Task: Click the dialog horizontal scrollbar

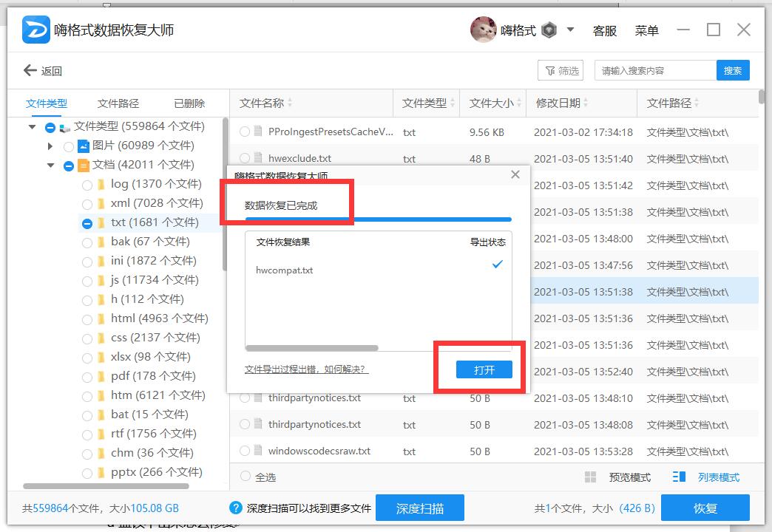Action: (311, 348)
